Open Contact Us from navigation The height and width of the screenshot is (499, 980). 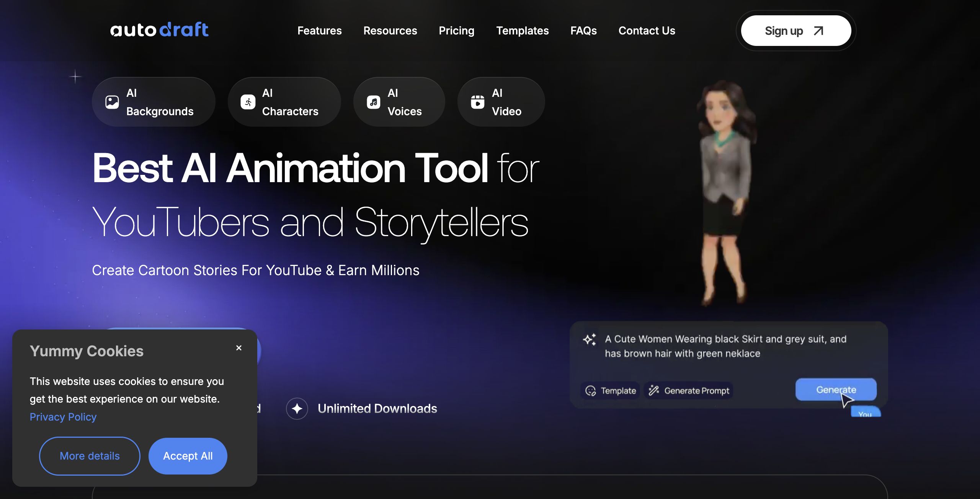pyautogui.click(x=647, y=31)
